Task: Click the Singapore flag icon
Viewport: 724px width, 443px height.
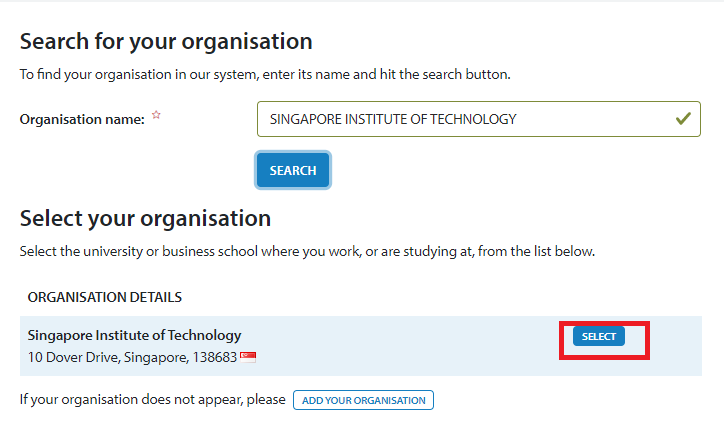Action: (x=248, y=357)
